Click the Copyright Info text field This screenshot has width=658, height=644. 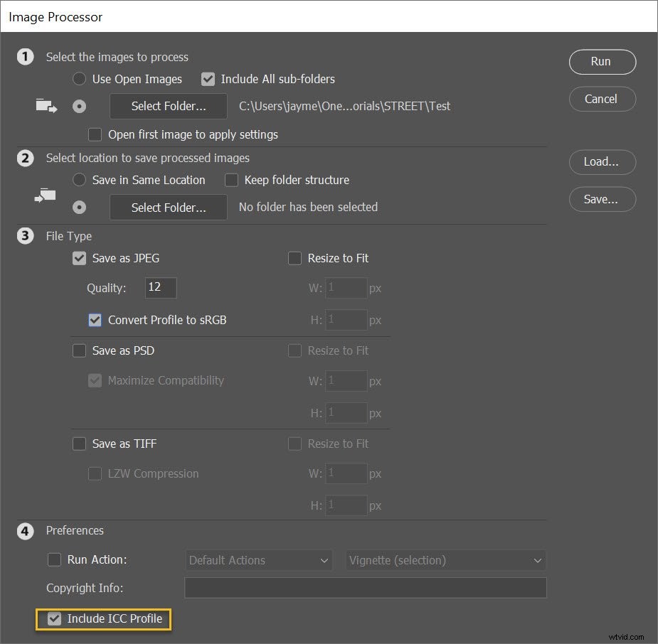(365, 588)
